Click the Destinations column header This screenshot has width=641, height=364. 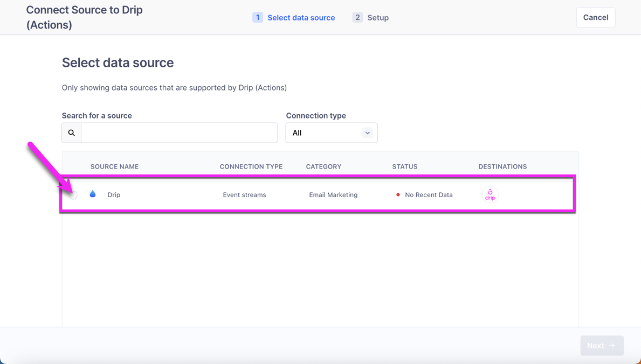pos(502,167)
